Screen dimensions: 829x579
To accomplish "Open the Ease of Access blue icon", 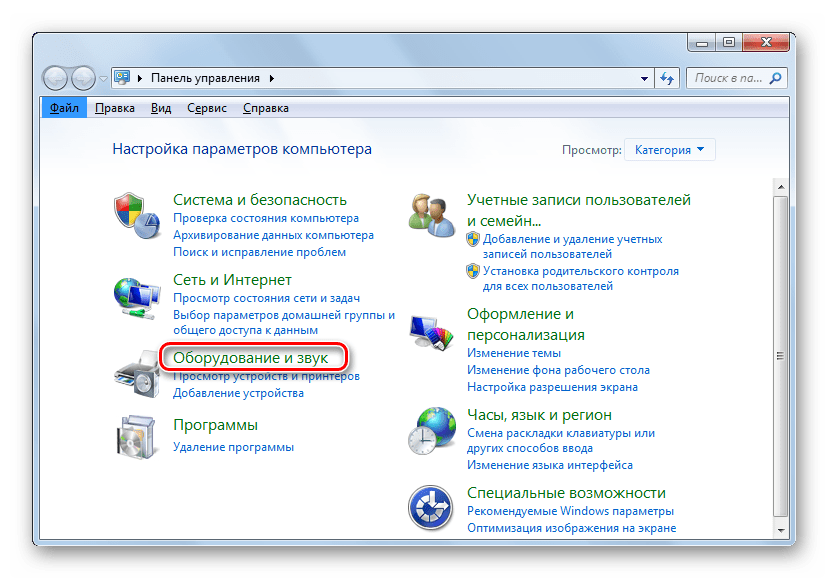I will (431, 508).
